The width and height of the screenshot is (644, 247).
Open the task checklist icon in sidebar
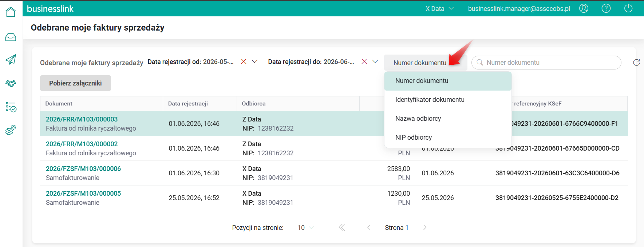point(11,107)
